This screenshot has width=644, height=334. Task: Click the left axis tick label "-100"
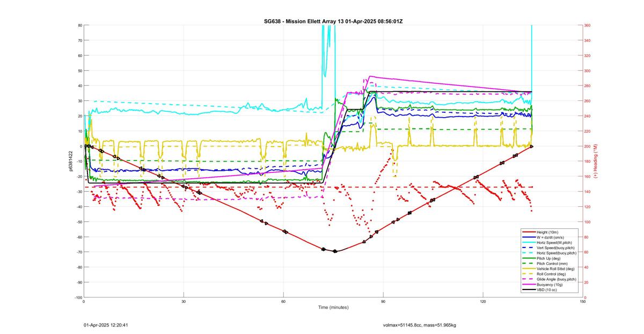click(x=78, y=297)
